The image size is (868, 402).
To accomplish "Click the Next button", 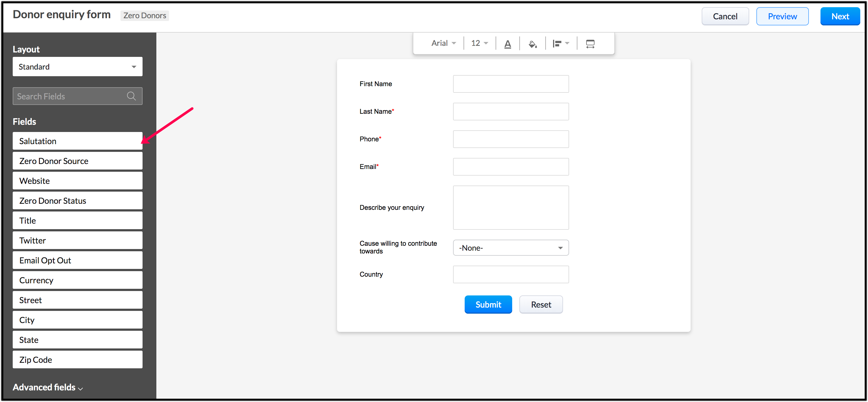I will pos(840,17).
